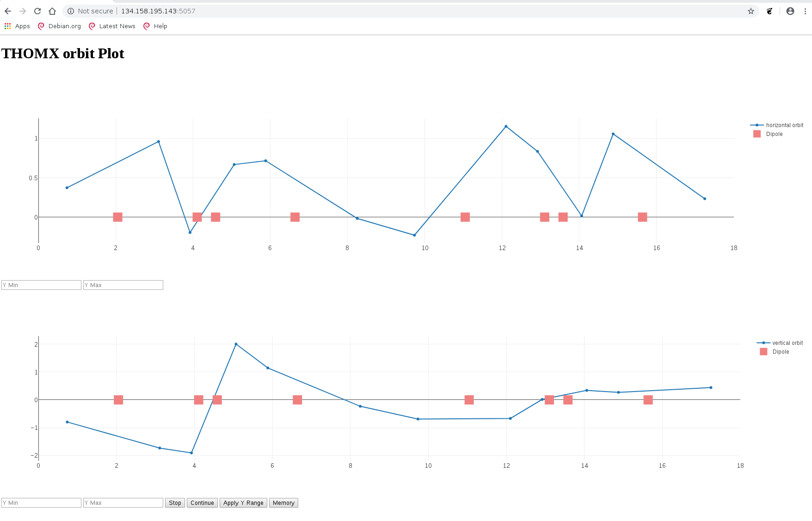Focus the top plot Y Min field

(x=41, y=285)
